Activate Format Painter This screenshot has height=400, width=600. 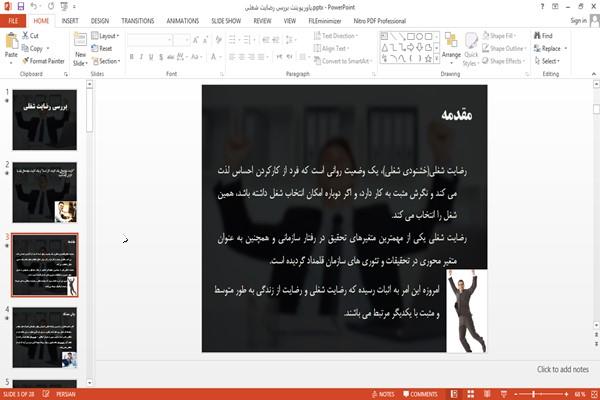click(43, 61)
